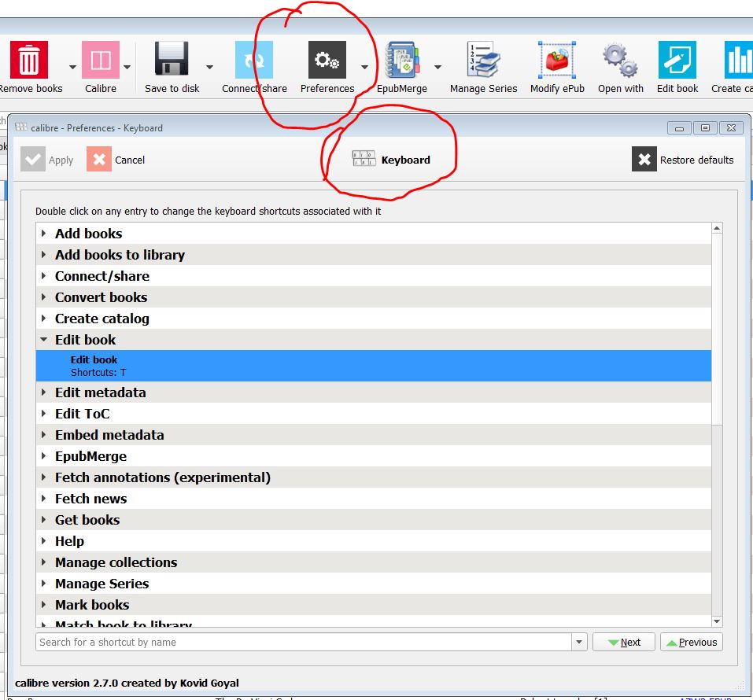Click the Next search button
This screenshot has height=700, width=753.
click(624, 642)
